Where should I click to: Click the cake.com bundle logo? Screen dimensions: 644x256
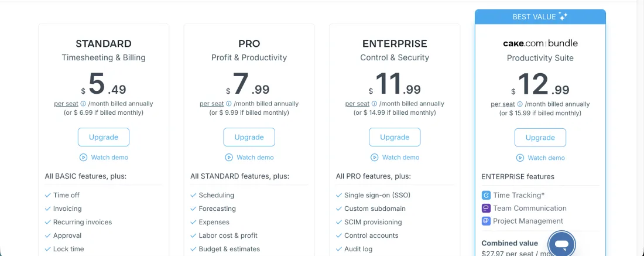pos(540,43)
